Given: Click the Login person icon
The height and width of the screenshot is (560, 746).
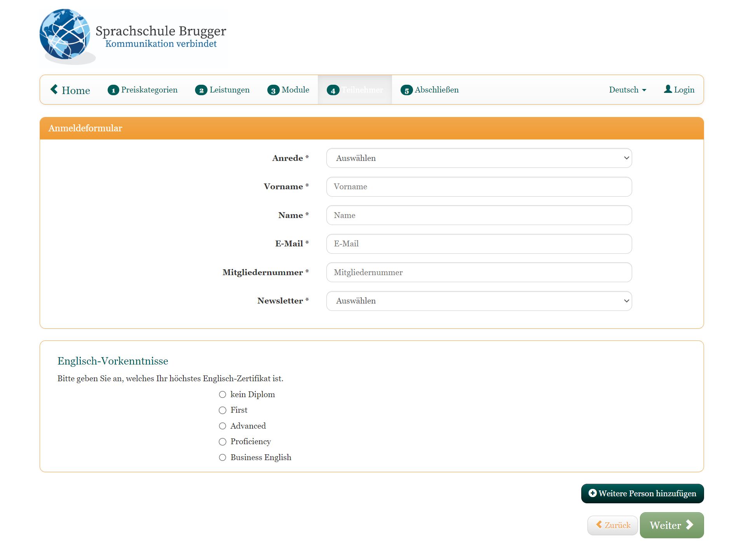Looking at the screenshot, I should pyautogui.click(x=668, y=89).
